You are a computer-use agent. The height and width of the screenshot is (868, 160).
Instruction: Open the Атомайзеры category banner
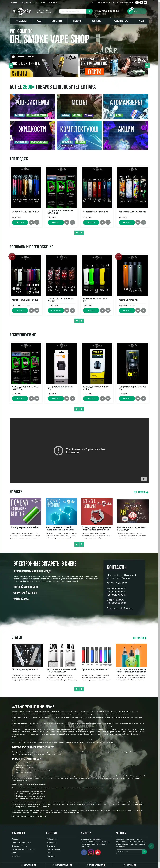pos(126,106)
